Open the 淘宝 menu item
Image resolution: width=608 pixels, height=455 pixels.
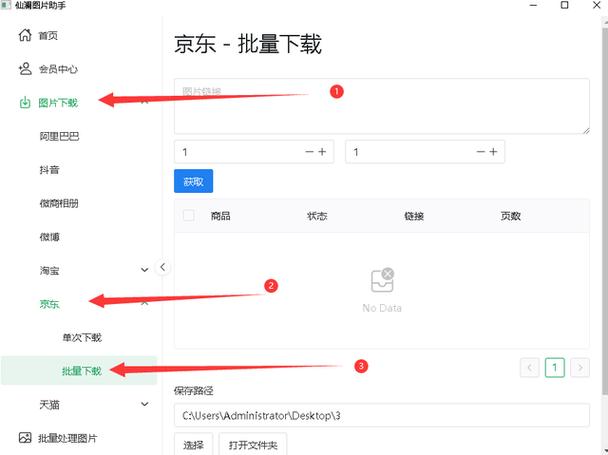[x=49, y=270]
